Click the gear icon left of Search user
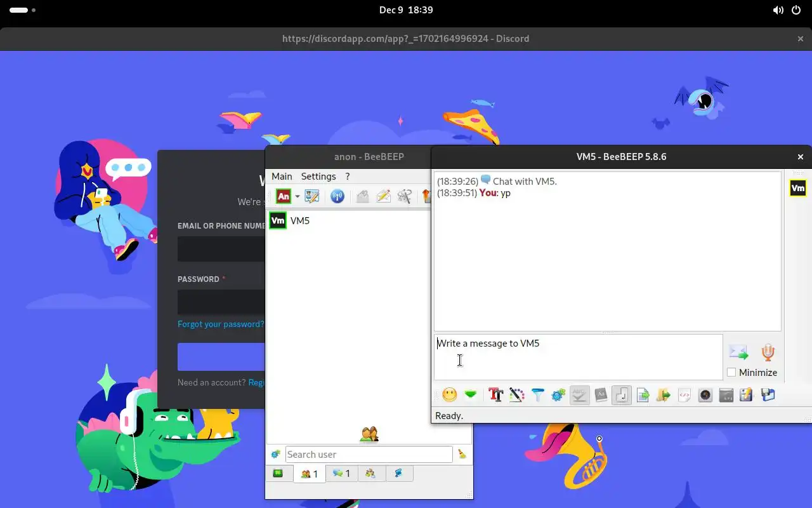This screenshot has width=812, height=508. [275, 454]
